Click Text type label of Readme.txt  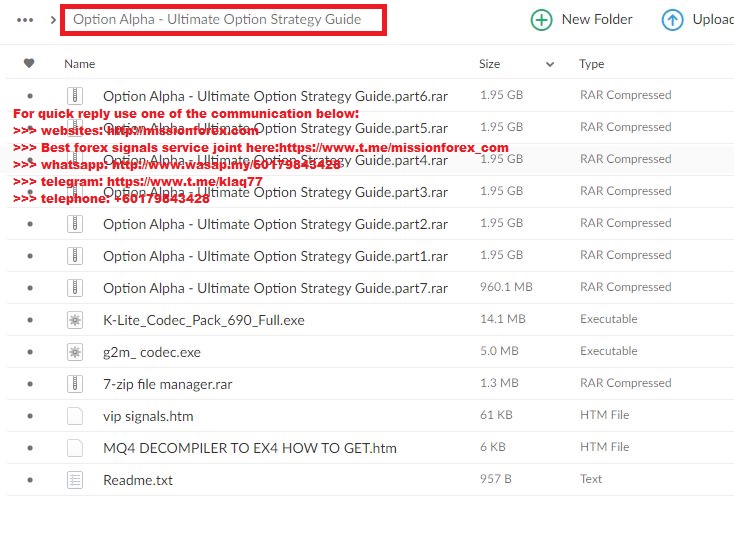tap(591, 479)
